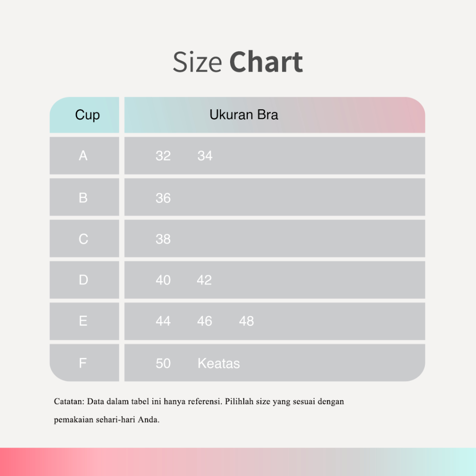
Task: Select cup E row label
Action: pyautogui.click(x=83, y=321)
